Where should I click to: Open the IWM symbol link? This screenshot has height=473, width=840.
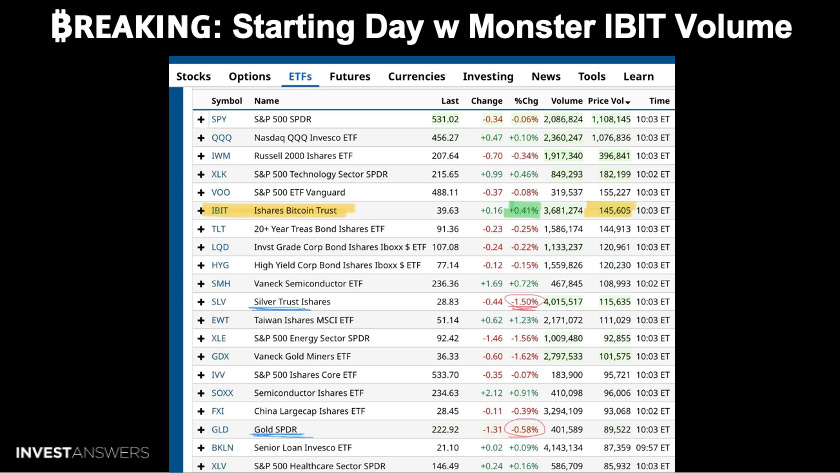coord(221,156)
